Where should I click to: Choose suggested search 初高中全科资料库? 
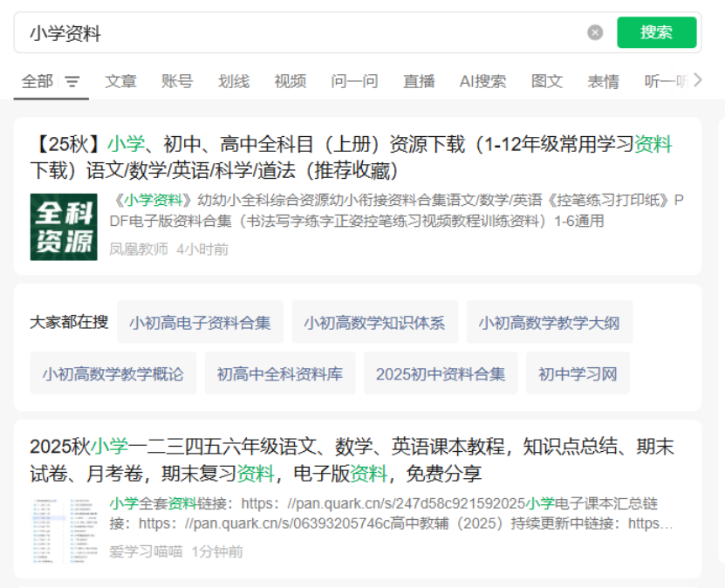point(279,374)
